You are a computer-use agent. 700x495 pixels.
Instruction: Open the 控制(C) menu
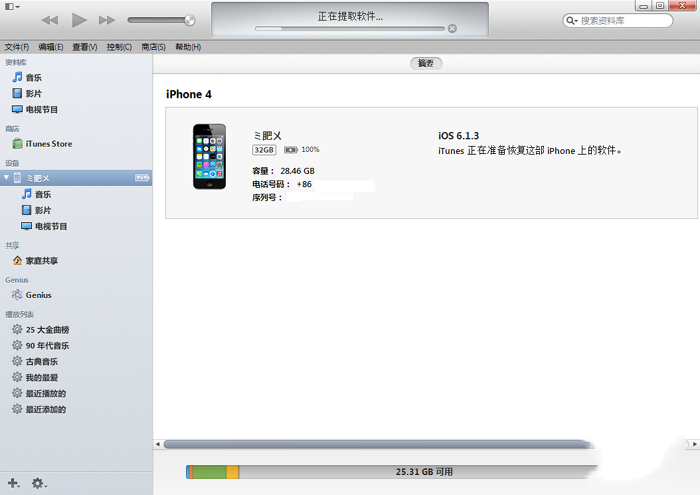(x=119, y=47)
